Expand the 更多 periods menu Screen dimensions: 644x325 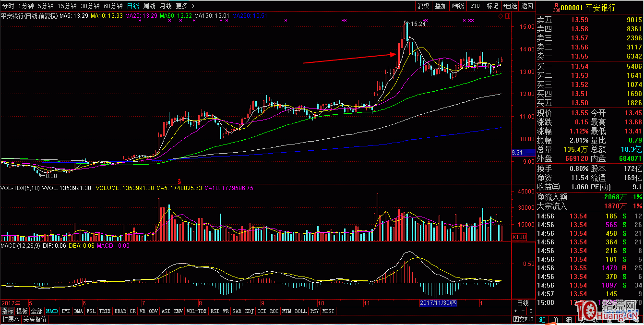tap(185, 6)
